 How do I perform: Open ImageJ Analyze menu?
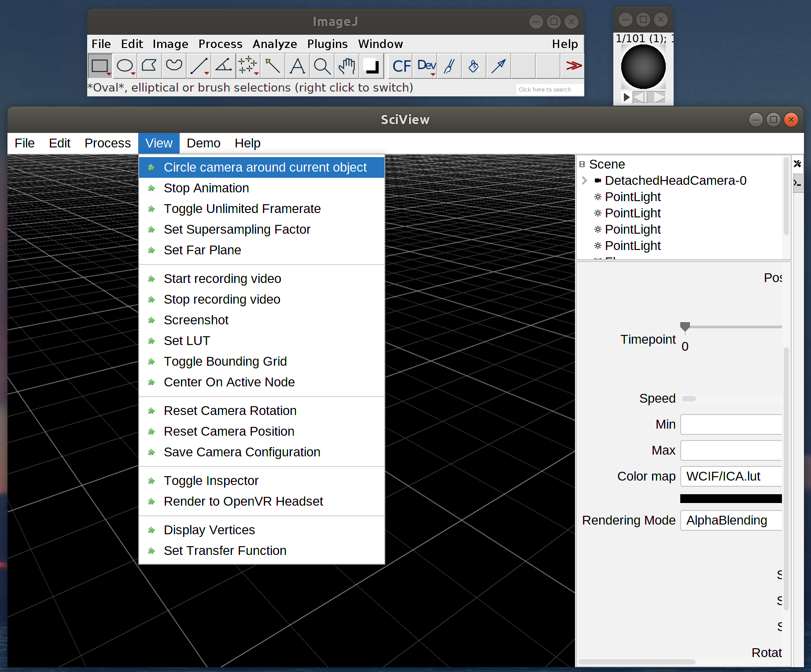coord(275,44)
